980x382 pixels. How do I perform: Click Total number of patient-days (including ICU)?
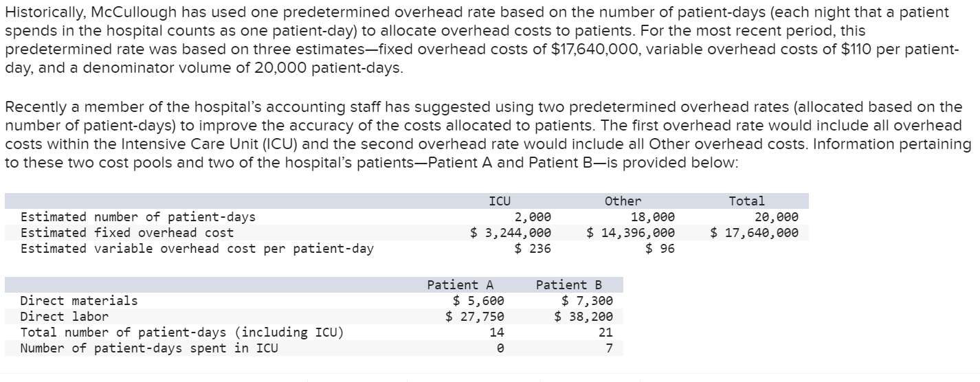tap(182, 333)
